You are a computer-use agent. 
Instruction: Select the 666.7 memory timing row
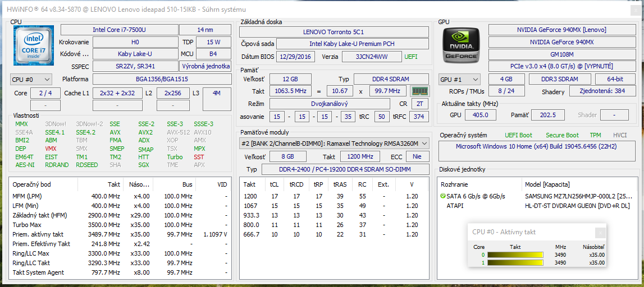[x=334, y=234]
